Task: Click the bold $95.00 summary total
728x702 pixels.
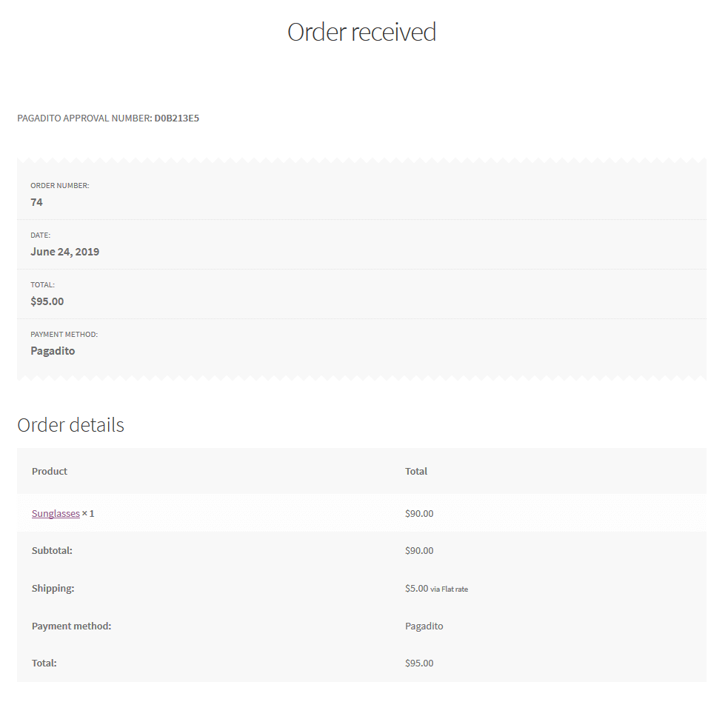Action: [47, 301]
